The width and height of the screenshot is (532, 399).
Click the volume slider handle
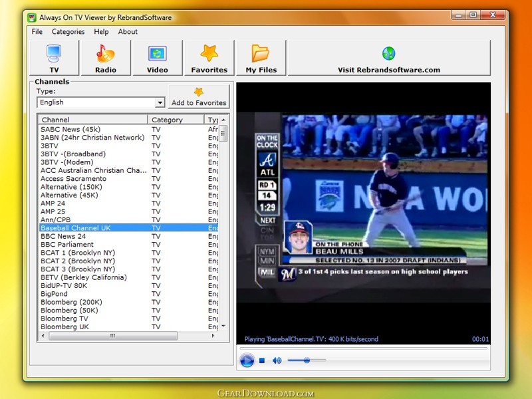(307, 360)
